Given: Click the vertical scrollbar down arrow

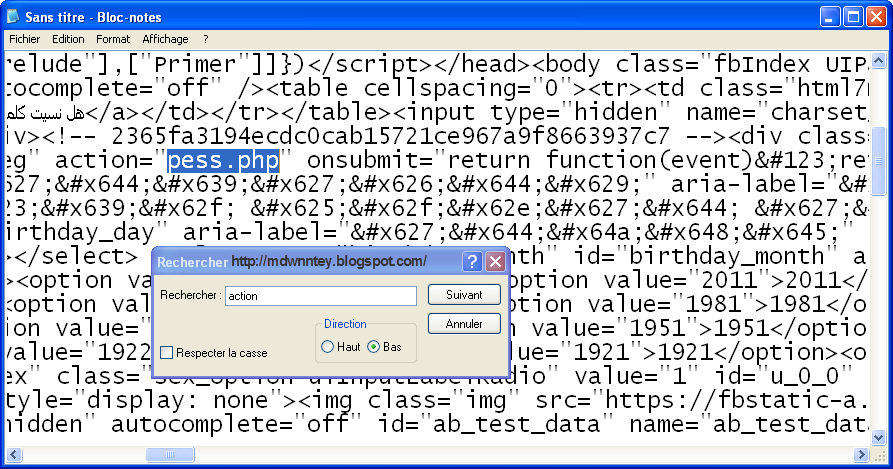Looking at the screenshot, I should (x=878, y=438).
